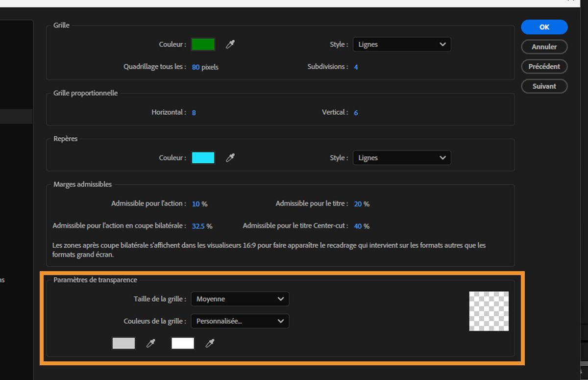Click the Paramètres de transparence heading
The image size is (588, 380).
click(95, 280)
